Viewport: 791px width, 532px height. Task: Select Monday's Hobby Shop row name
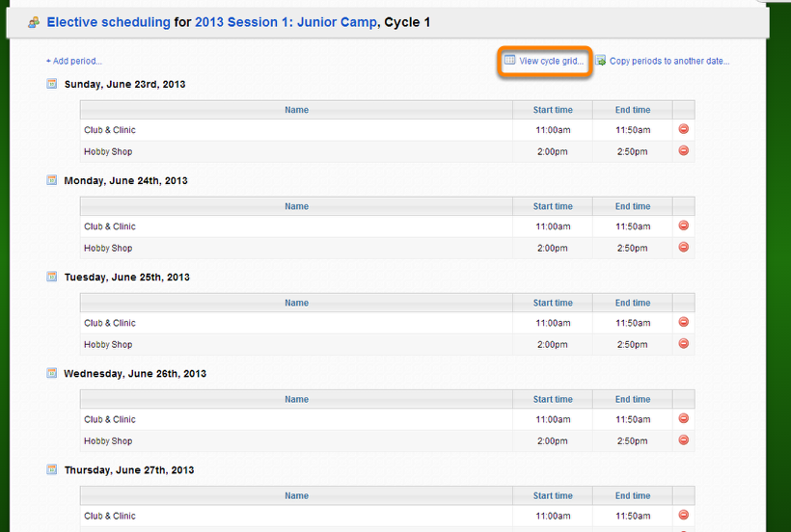tap(108, 248)
